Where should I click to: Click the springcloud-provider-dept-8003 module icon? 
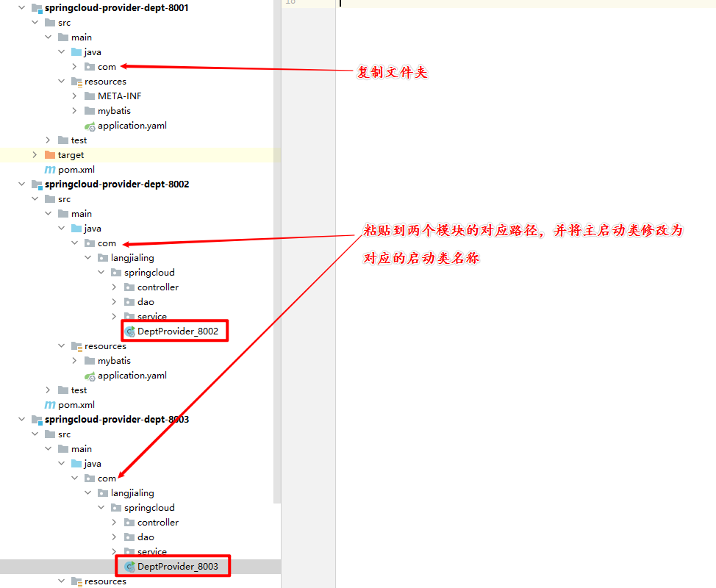[37, 419]
